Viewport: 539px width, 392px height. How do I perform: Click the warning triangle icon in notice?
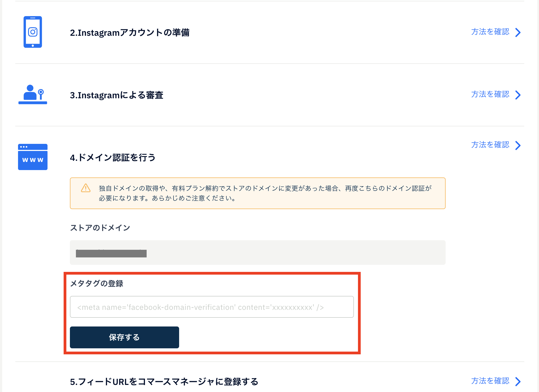tap(86, 188)
